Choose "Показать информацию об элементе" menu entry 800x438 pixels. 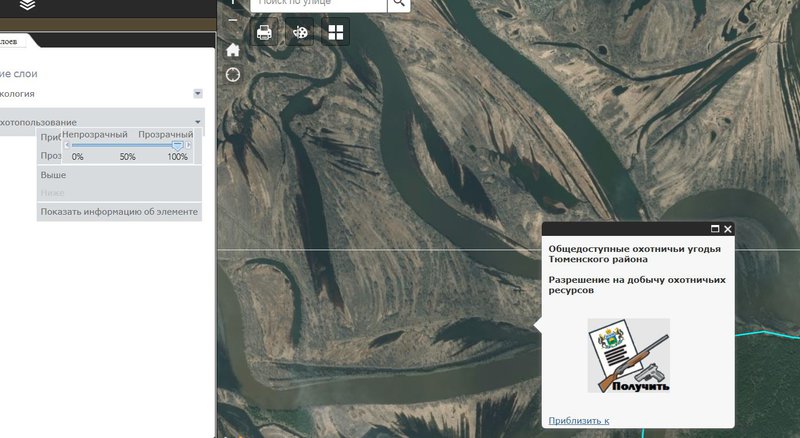click(119, 212)
